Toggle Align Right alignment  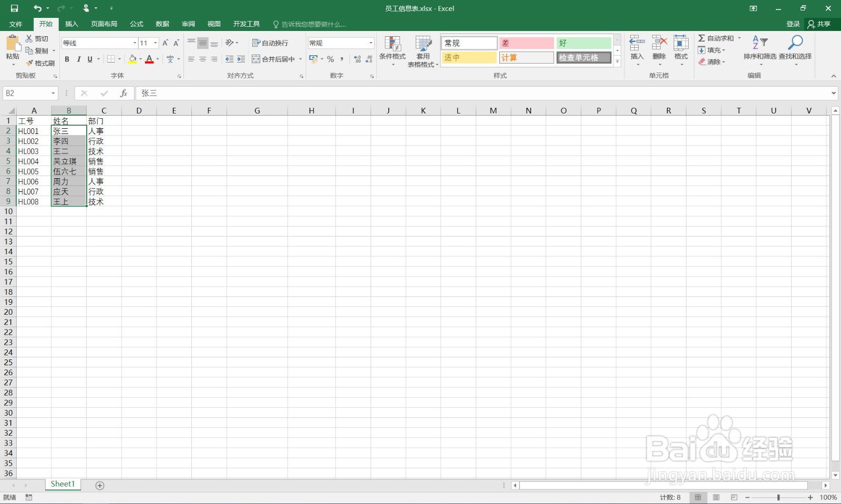[214, 59]
